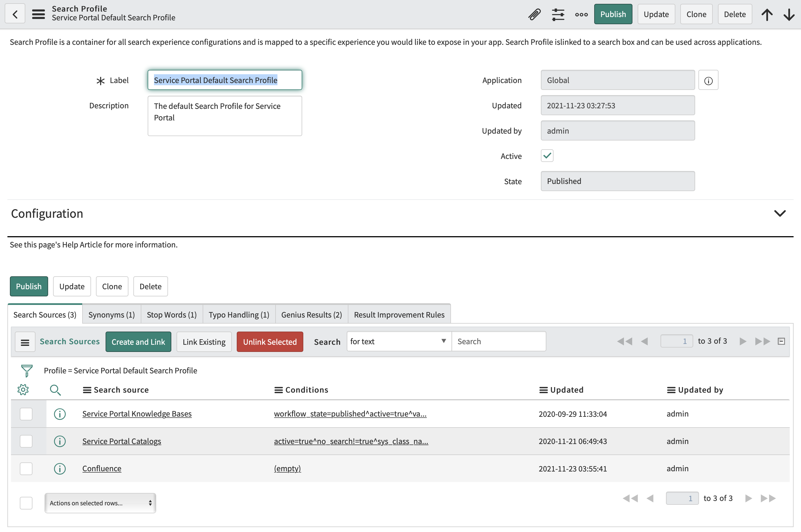This screenshot has height=532, width=801.
Task: Click the Application info icon
Action: [x=708, y=80]
